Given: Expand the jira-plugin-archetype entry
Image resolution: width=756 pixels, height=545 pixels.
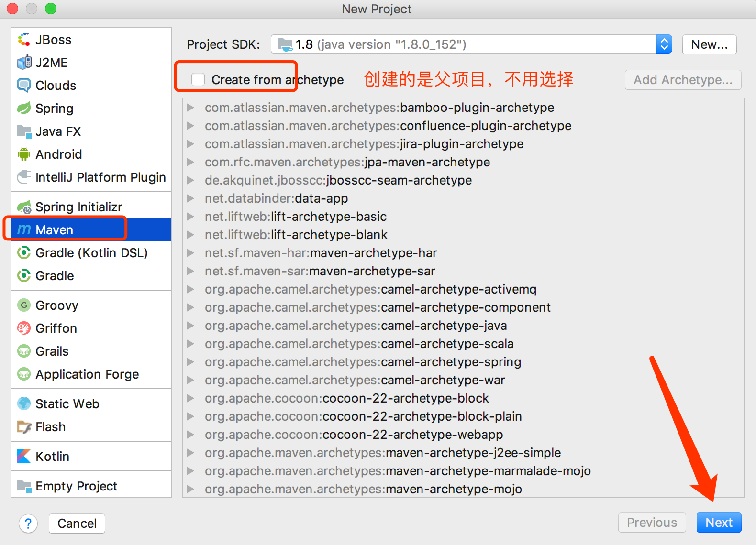Looking at the screenshot, I should 190,144.
